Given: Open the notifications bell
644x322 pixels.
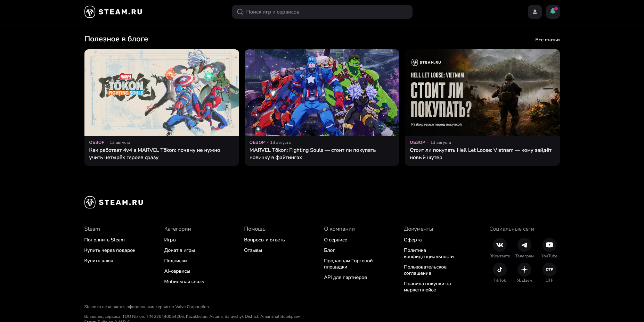Looking at the screenshot, I should [553, 12].
